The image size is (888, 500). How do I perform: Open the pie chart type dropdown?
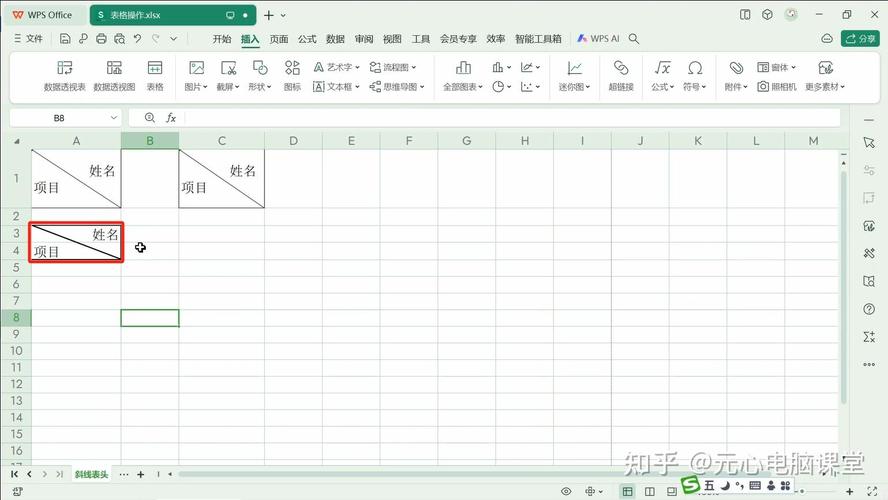point(501,87)
